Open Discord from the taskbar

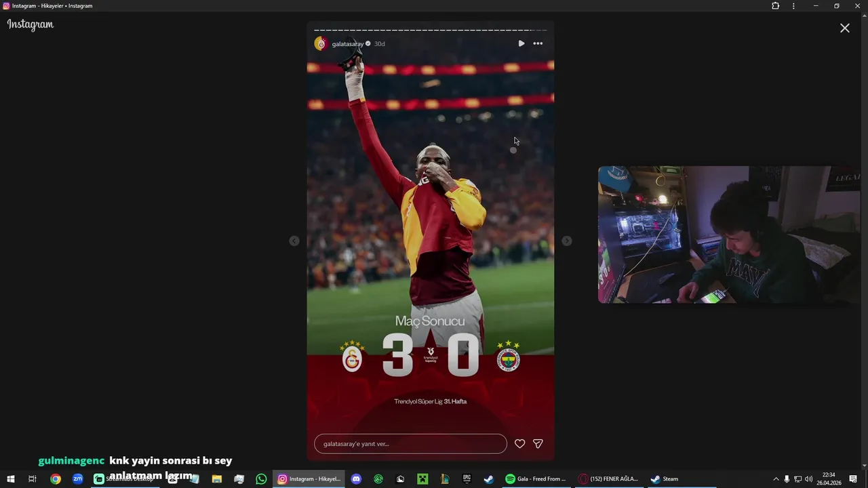[356, 479]
